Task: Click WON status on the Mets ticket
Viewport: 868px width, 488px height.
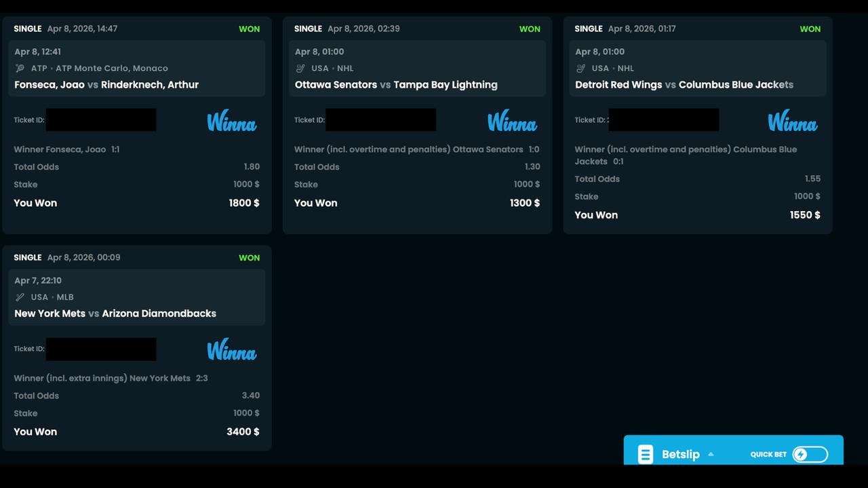Action: pyautogui.click(x=249, y=258)
